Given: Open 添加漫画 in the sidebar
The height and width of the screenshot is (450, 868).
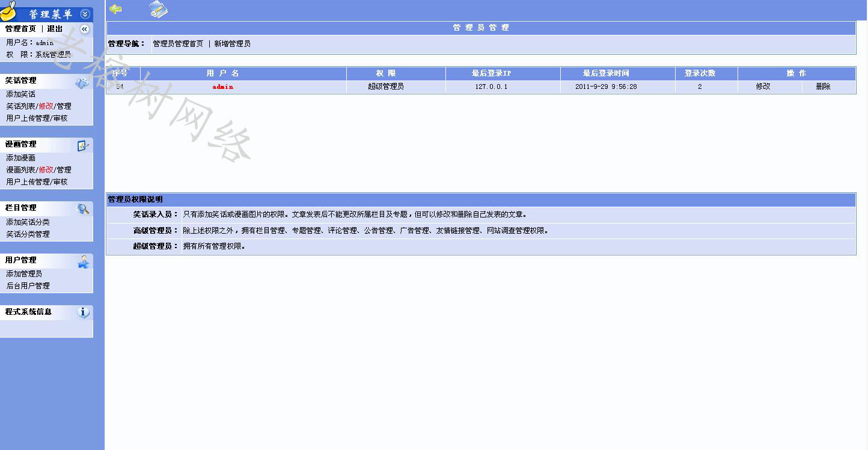Looking at the screenshot, I should tap(21, 158).
